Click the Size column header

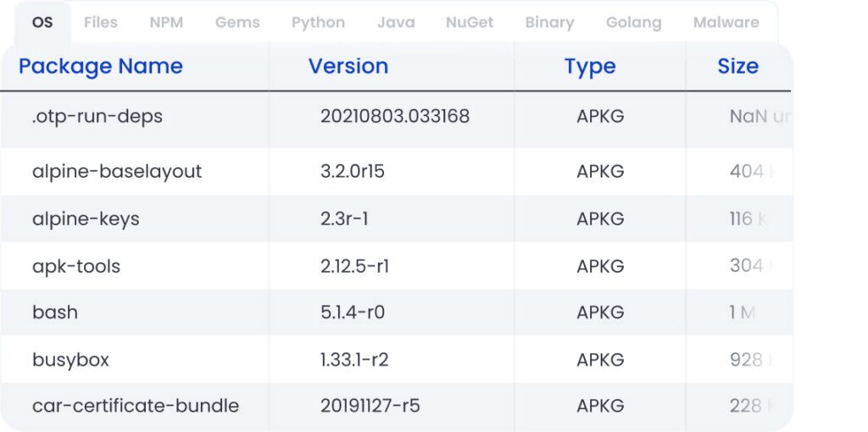[738, 66]
